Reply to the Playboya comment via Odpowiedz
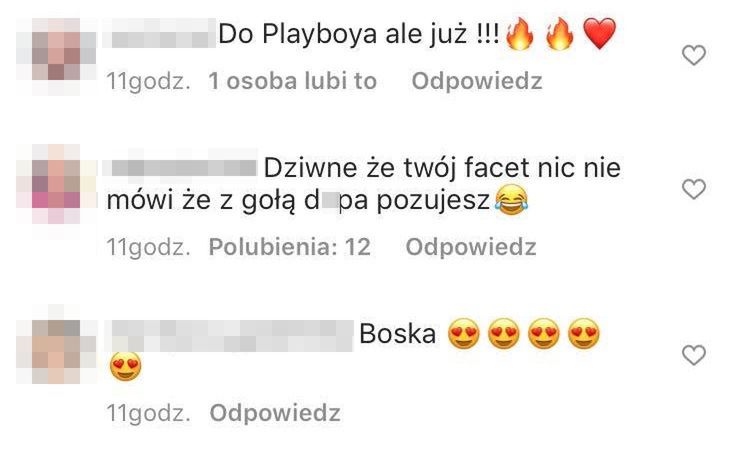Image resolution: width=750 pixels, height=460 pixels. tap(477, 81)
